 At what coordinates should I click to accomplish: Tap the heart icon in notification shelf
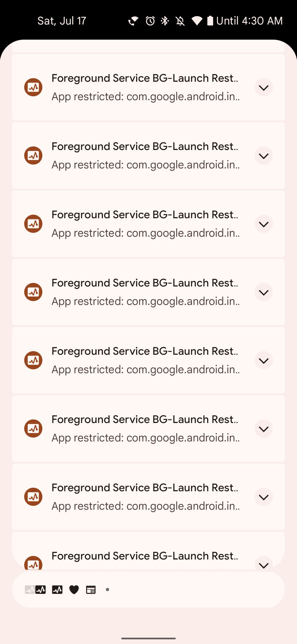(74, 590)
